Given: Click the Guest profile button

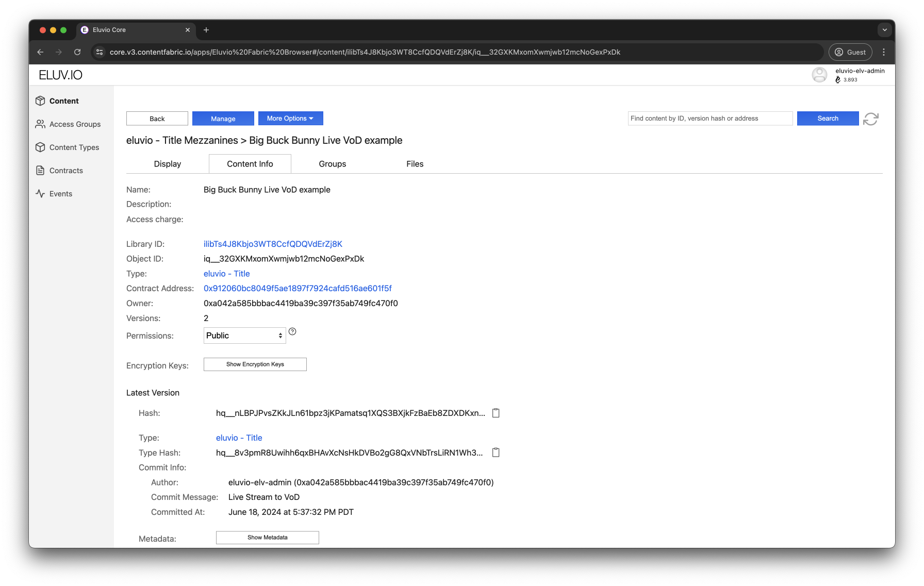Looking at the screenshot, I should pyautogui.click(x=850, y=52).
